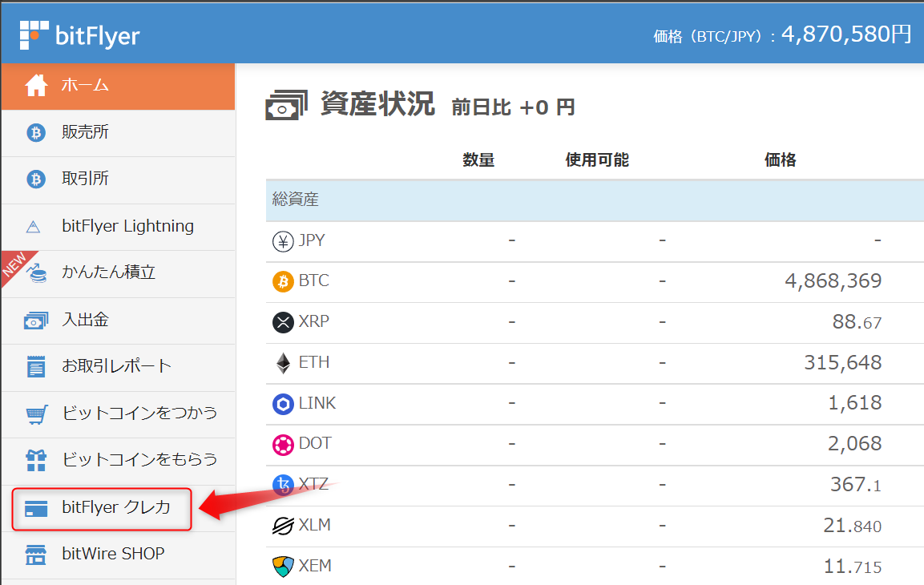Click the bitFlyer logo in header
Viewport: 924px width, 585px height.
click(x=79, y=35)
